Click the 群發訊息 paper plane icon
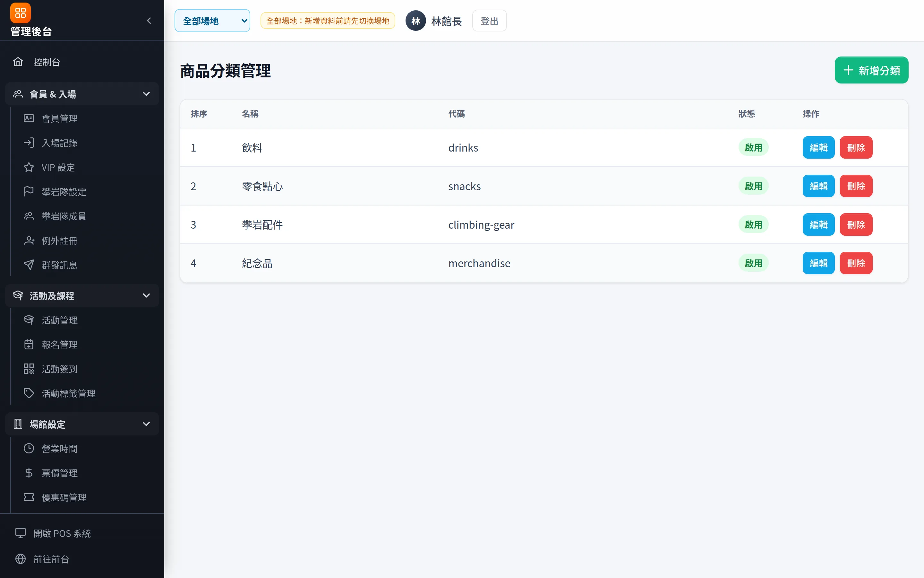 (29, 265)
